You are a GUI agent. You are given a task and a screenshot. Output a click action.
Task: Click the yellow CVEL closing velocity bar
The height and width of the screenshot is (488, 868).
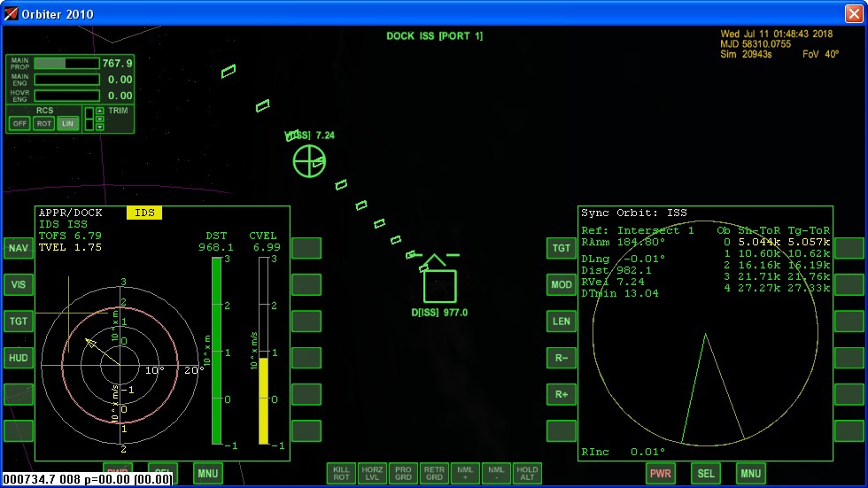(264, 401)
